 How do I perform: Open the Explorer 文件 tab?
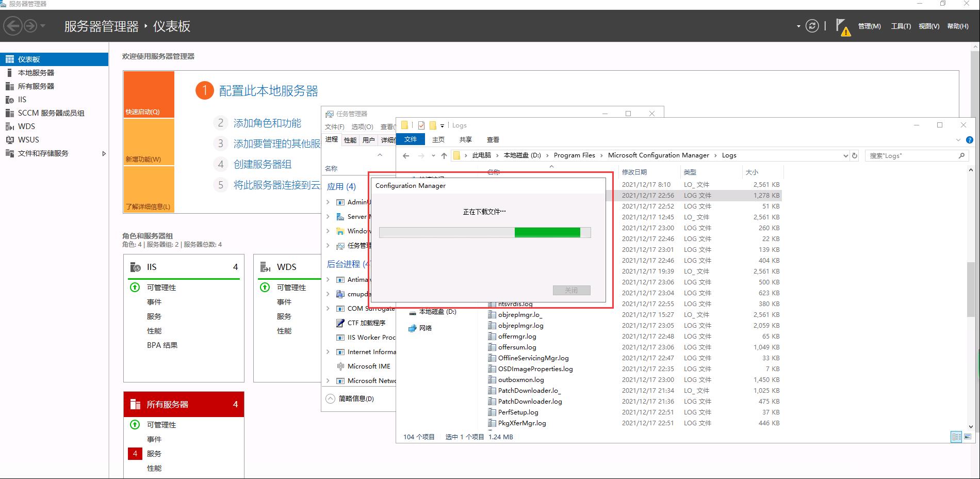411,139
